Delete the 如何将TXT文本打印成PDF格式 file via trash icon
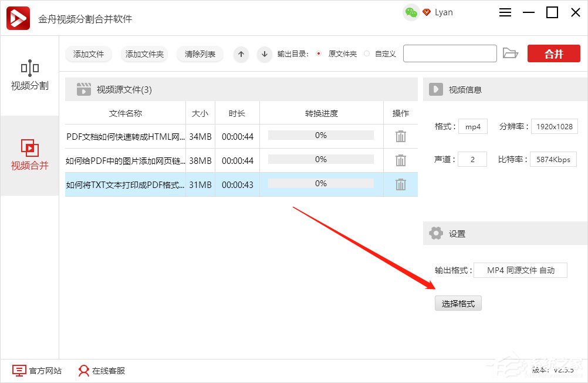The width and height of the screenshot is (588, 383). (x=400, y=184)
